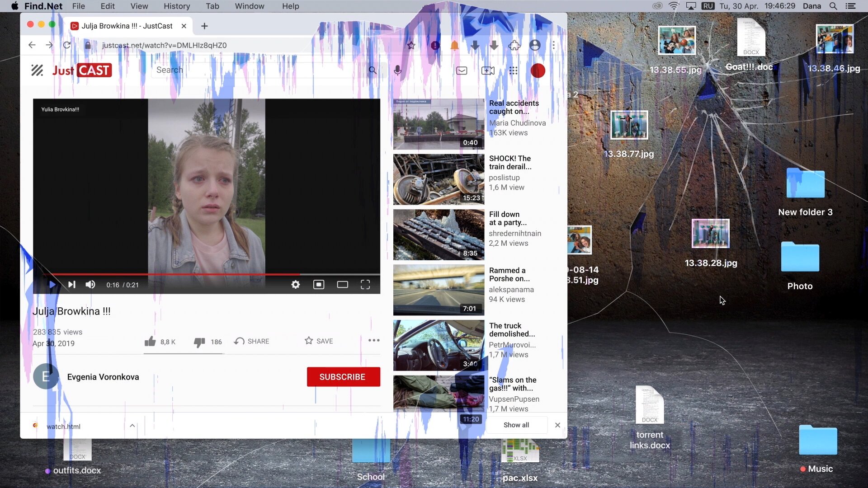This screenshot has width=868, height=488.
Task: Select 13.38.28.jpg desktop file
Action: (711, 243)
